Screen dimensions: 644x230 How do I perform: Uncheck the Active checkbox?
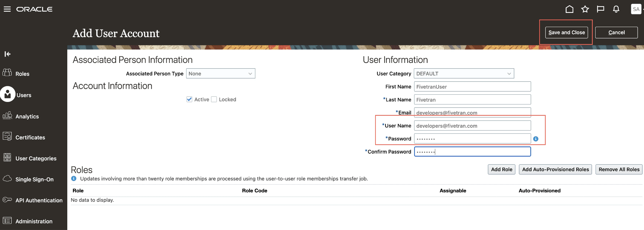189,99
